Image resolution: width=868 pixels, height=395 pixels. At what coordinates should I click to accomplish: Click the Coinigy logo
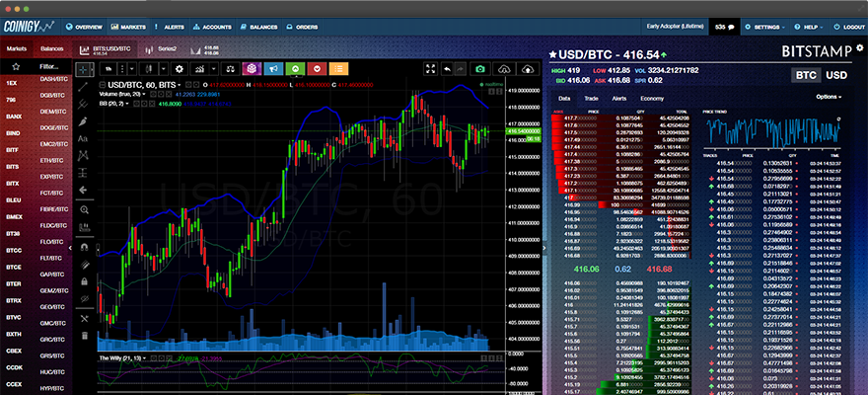pyautogui.click(x=29, y=26)
